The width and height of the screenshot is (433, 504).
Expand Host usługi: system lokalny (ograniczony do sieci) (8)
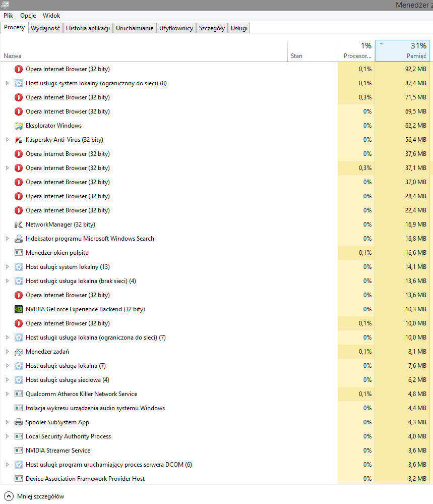coord(7,83)
